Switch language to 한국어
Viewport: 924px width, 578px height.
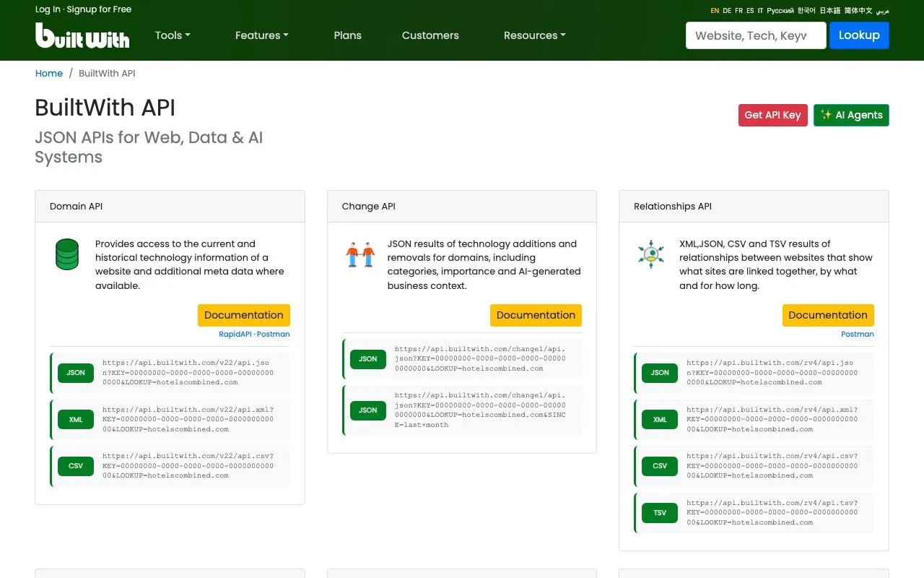(x=806, y=11)
